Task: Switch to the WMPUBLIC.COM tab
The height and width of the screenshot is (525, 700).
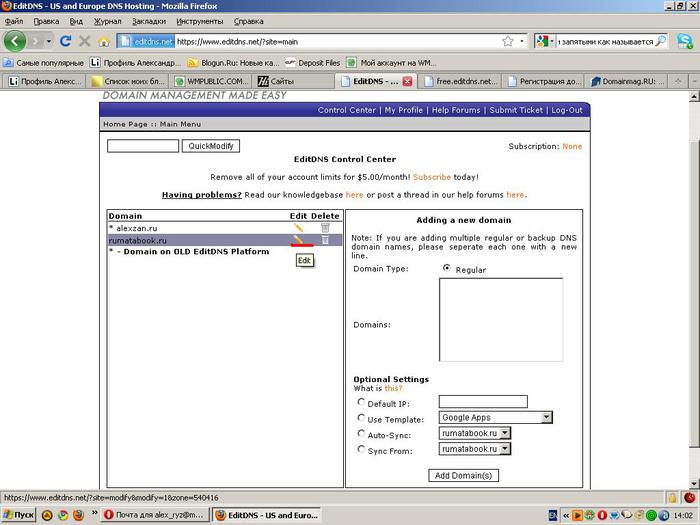Action: (211, 81)
